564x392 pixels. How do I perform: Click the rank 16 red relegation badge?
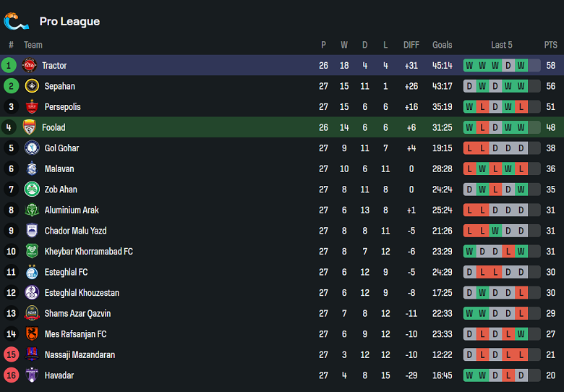tap(11, 375)
